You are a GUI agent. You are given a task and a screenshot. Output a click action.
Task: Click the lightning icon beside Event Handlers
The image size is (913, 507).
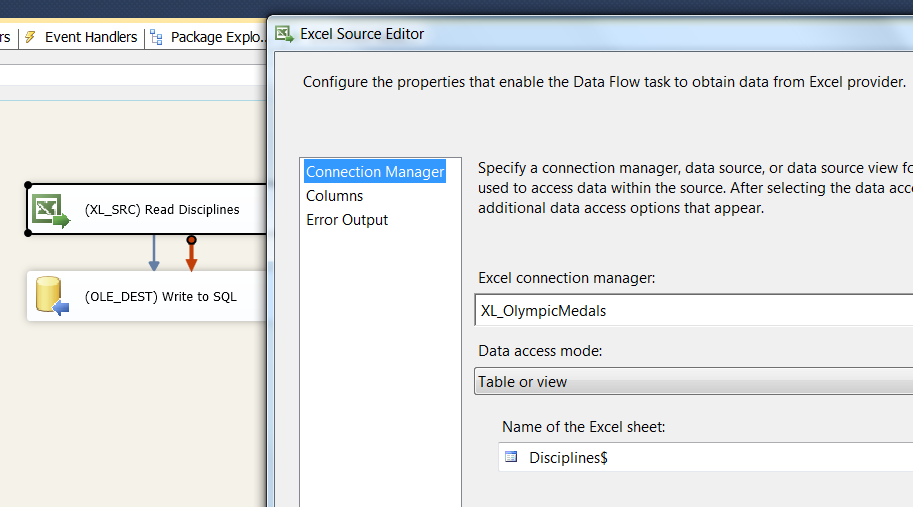(x=30, y=37)
